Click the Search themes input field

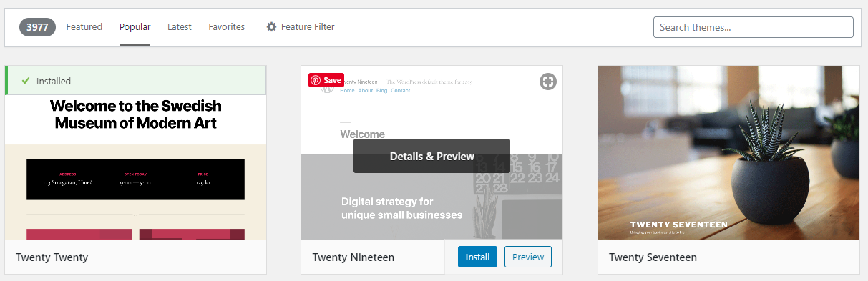click(x=754, y=27)
